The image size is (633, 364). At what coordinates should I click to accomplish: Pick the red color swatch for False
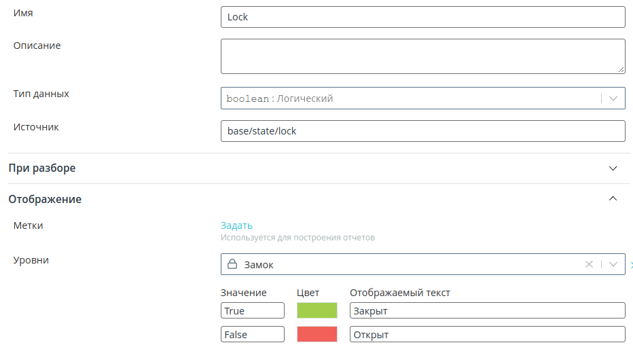point(317,334)
